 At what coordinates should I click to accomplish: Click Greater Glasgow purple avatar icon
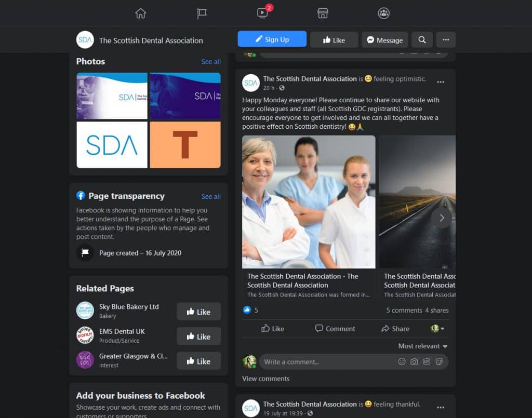[x=85, y=360]
